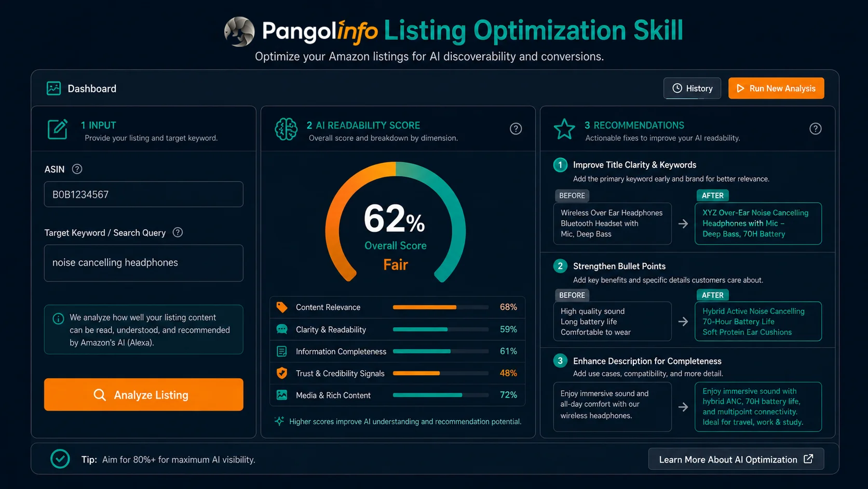Click the BEFORE box High quality sound
The width and height of the screenshot is (868, 489).
point(613,322)
